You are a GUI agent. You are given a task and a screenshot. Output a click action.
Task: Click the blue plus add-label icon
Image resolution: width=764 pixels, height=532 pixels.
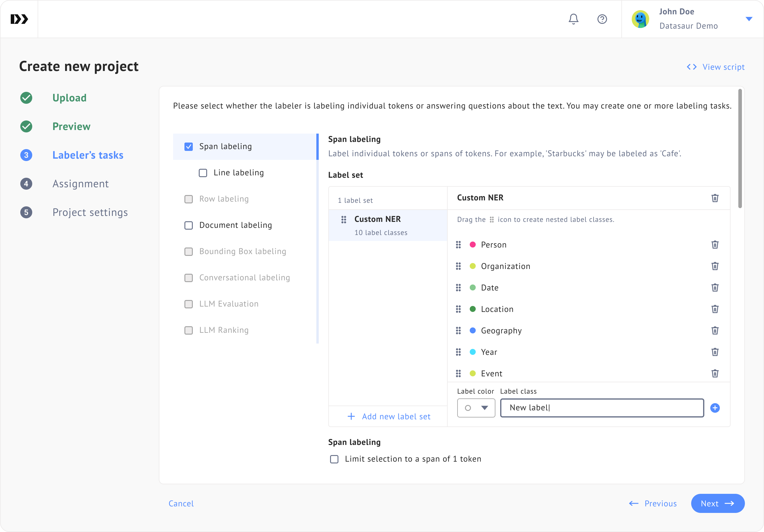point(715,408)
